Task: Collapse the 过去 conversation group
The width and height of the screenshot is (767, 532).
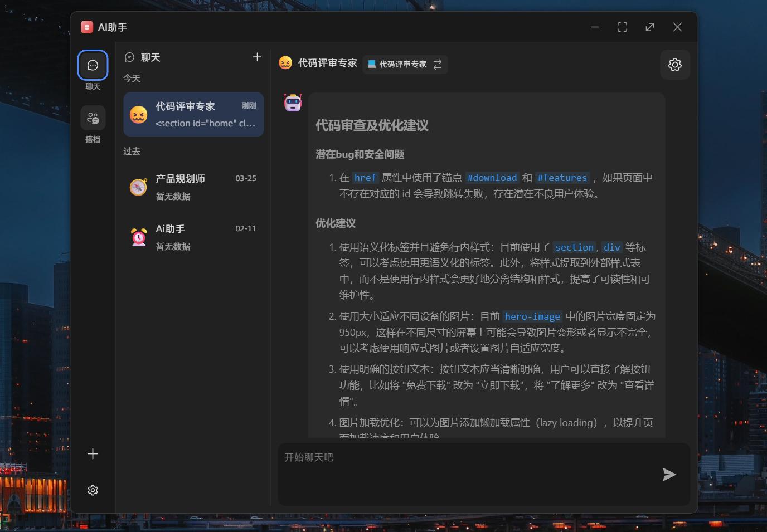Action: [x=132, y=151]
